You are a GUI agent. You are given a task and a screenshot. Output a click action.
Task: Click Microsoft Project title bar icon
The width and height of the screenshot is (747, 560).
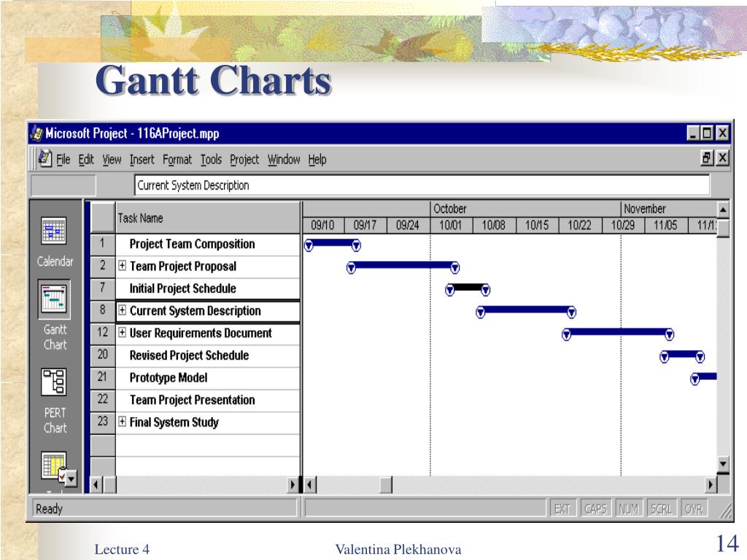(x=36, y=133)
